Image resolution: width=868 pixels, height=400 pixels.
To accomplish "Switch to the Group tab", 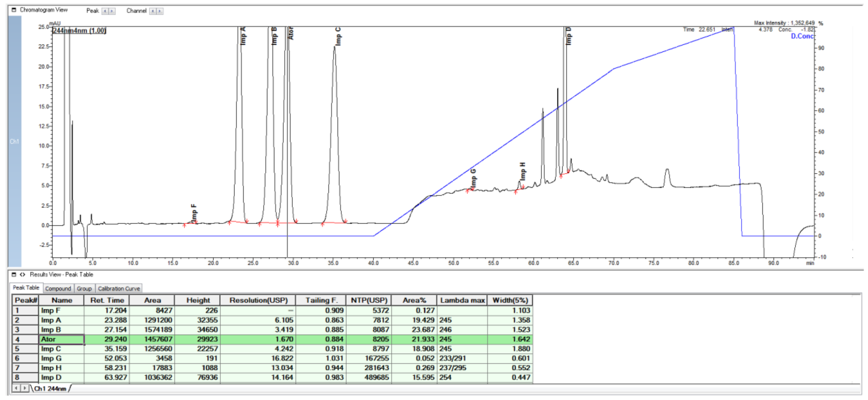I will coord(84,288).
